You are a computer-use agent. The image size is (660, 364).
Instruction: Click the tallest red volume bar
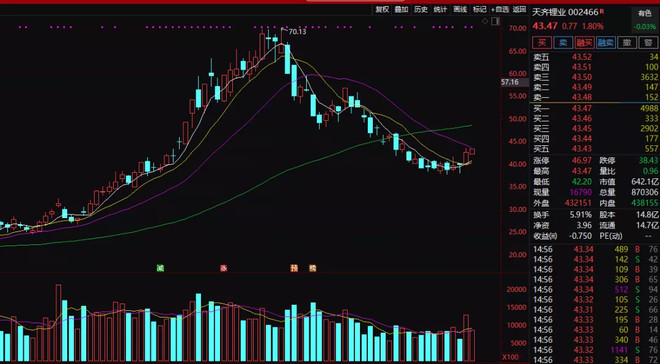click(x=59, y=322)
